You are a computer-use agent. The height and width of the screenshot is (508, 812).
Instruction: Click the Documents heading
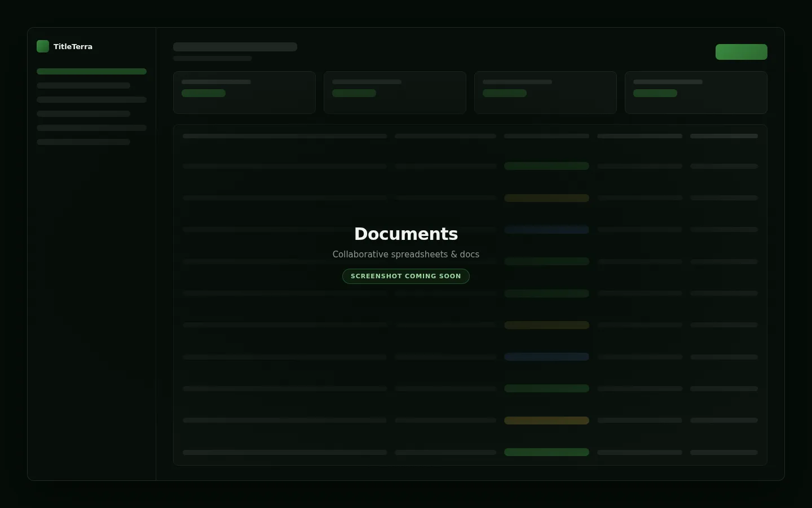tap(406, 234)
